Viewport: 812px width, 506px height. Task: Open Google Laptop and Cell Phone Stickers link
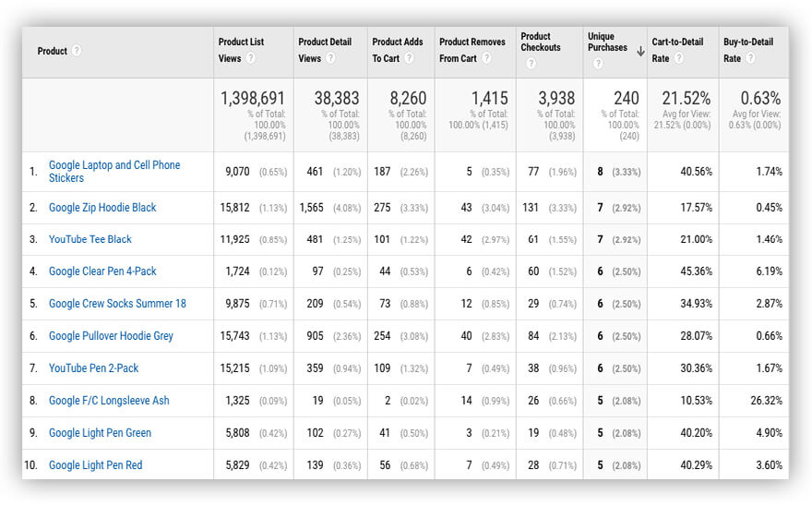coord(114,171)
